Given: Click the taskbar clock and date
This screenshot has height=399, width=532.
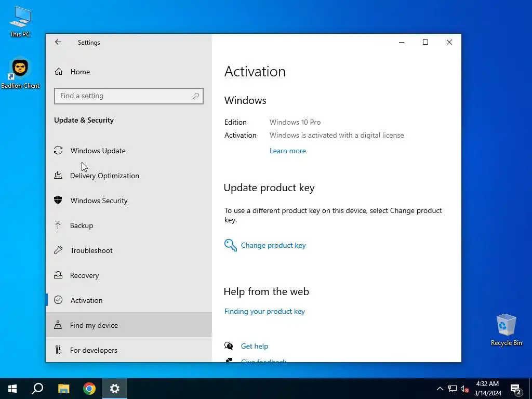Looking at the screenshot, I should click(x=487, y=389).
